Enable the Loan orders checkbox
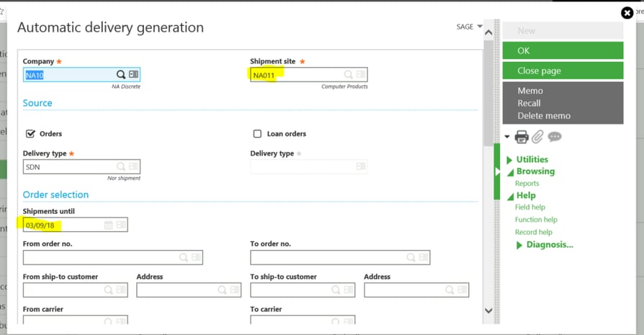 257,133
